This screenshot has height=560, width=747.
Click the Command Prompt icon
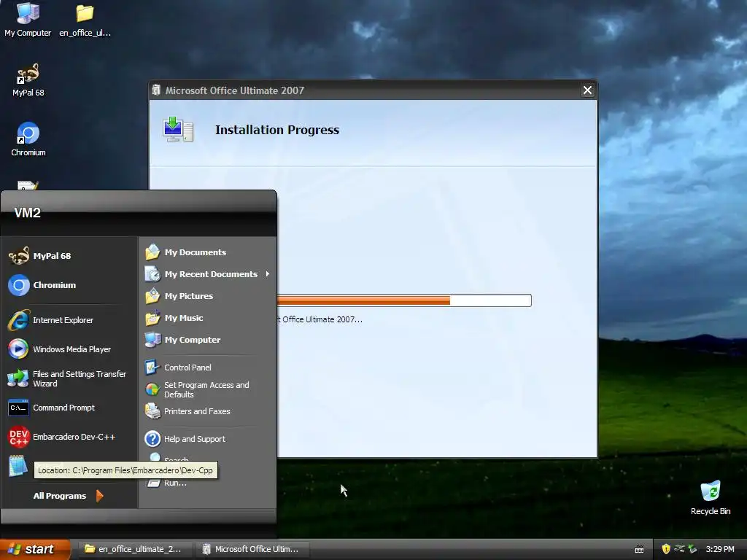pos(18,408)
